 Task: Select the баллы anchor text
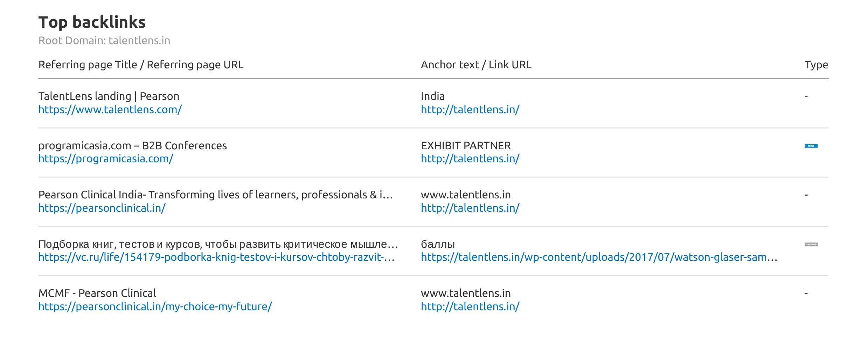coord(438,244)
